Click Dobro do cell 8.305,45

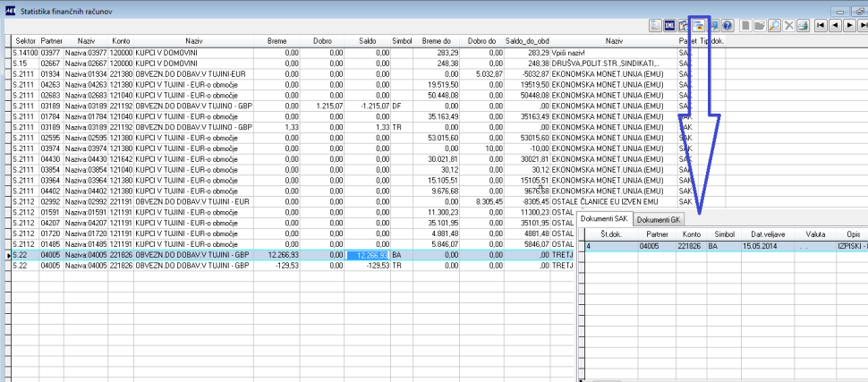click(481, 201)
